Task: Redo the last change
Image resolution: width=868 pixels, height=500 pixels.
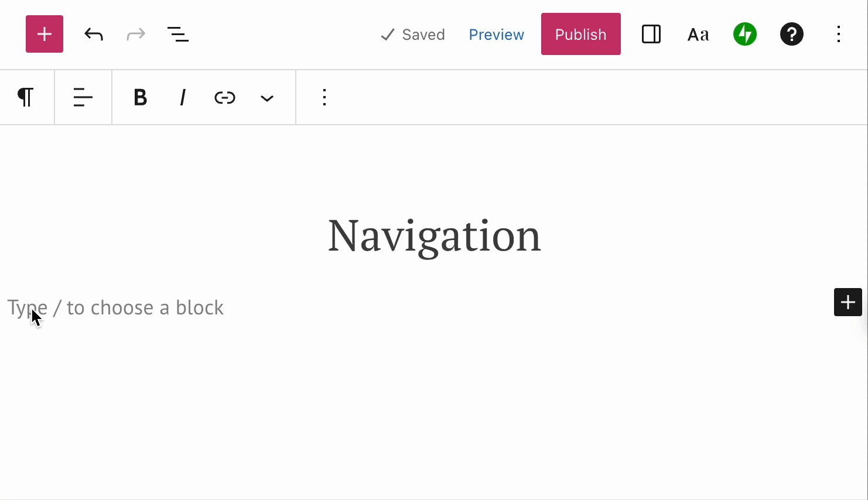Action: (x=135, y=34)
